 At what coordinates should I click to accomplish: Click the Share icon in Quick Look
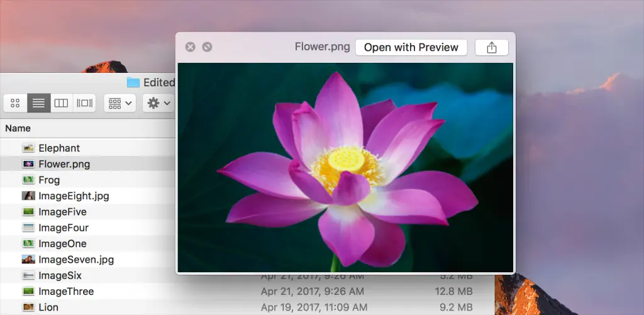point(491,48)
